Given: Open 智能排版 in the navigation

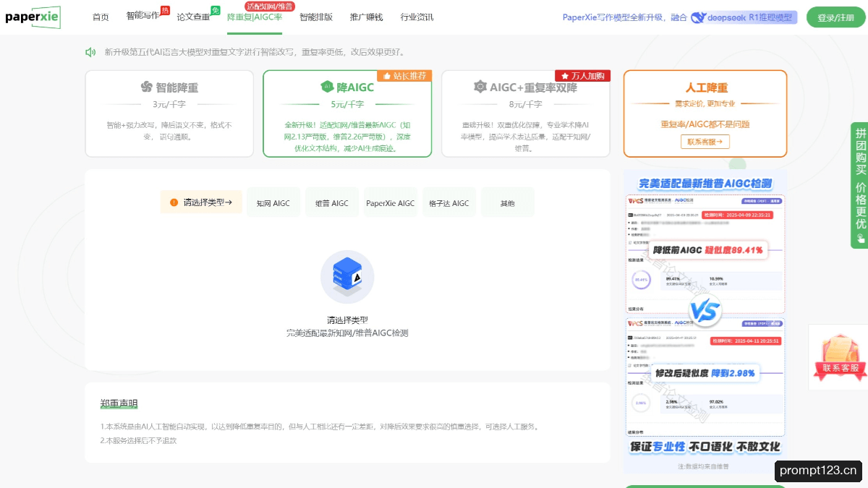Looking at the screenshot, I should tap(316, 17).
